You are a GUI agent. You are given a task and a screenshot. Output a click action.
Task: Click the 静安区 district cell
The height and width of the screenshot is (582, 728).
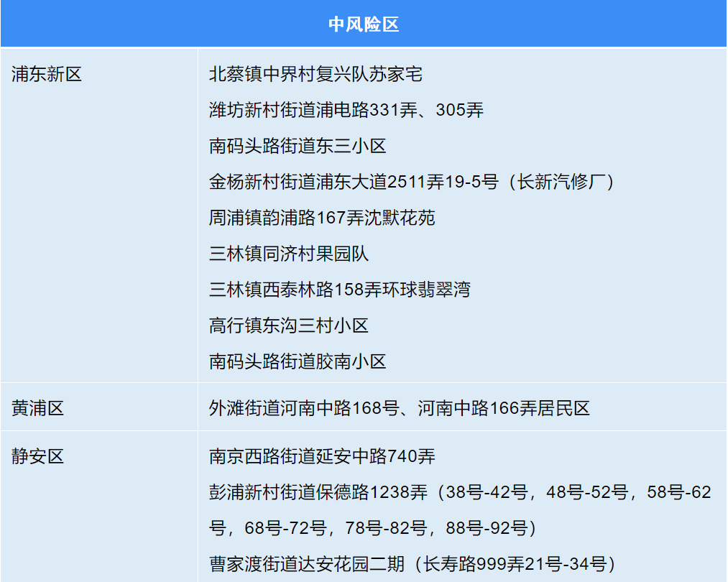[37, 456]
